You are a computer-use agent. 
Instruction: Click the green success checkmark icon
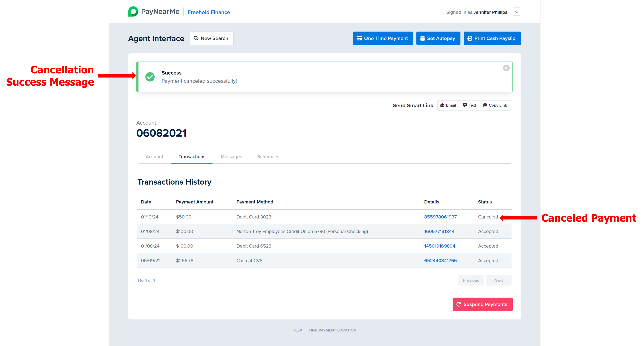point(150,77)
